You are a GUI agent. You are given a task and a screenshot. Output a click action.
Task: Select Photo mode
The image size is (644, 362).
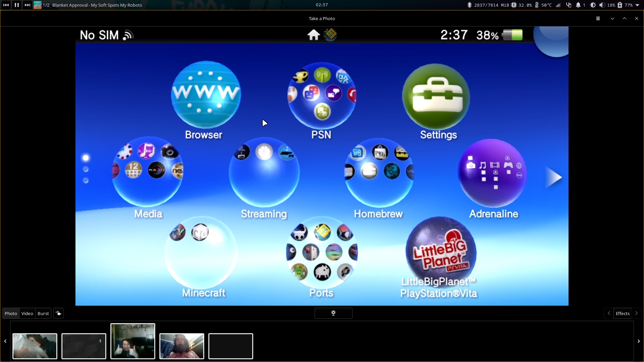pyautogui.click(x=11, y=313)
